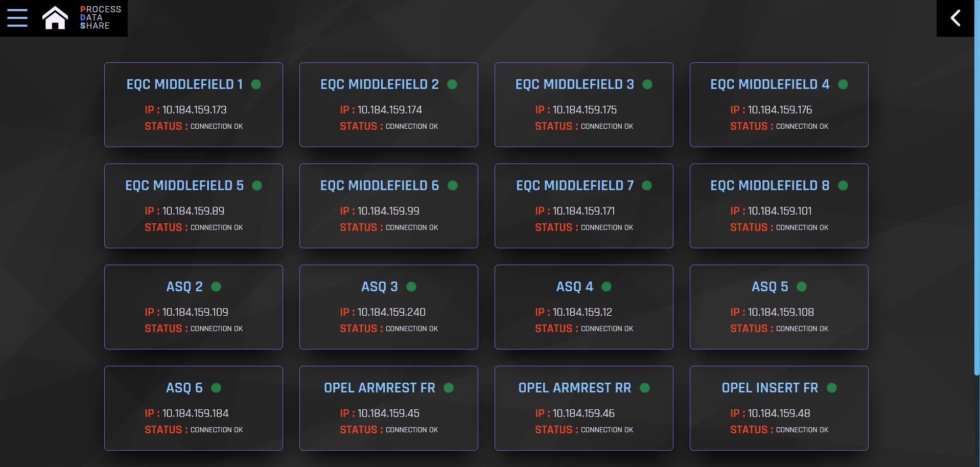Select the ASQ 3 device title
Screen dimensions: 980x467
coord(379,287)
